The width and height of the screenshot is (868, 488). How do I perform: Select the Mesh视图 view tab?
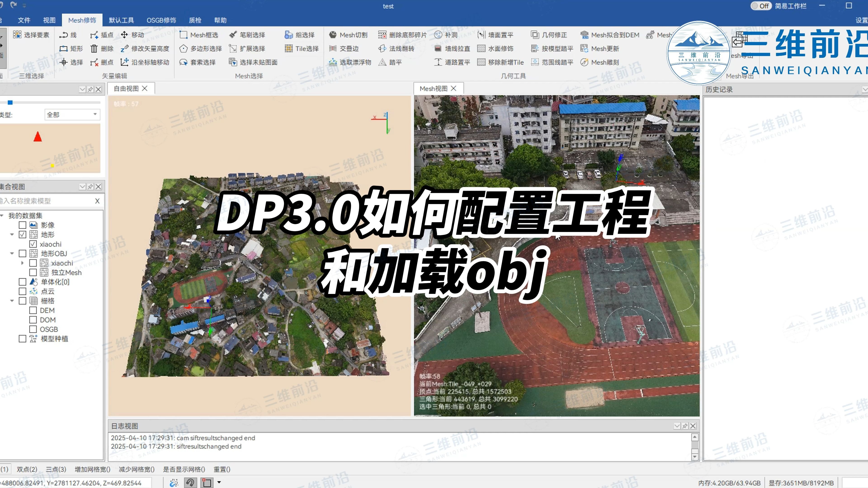coord(433,88)
